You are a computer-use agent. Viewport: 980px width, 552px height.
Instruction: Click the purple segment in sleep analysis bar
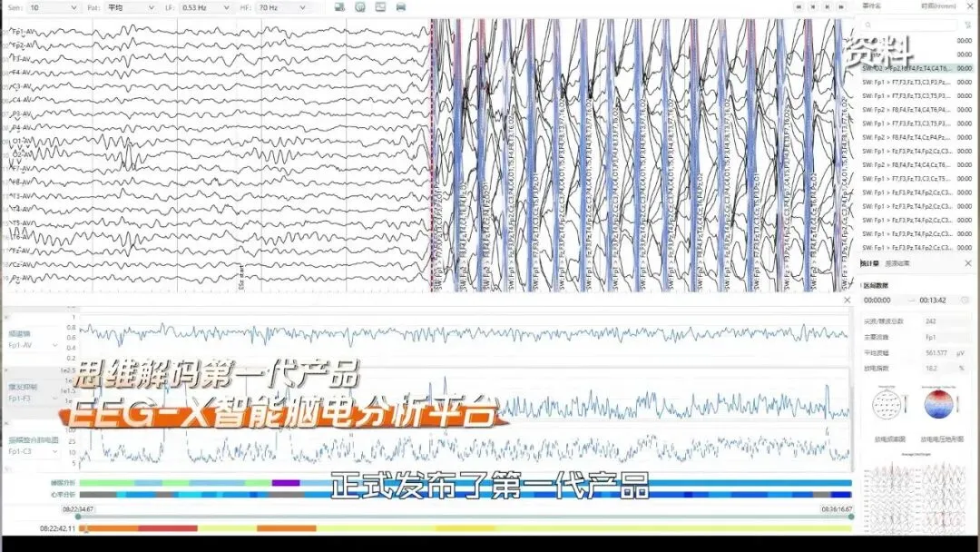pyautogui.click(x=286, y=483)
